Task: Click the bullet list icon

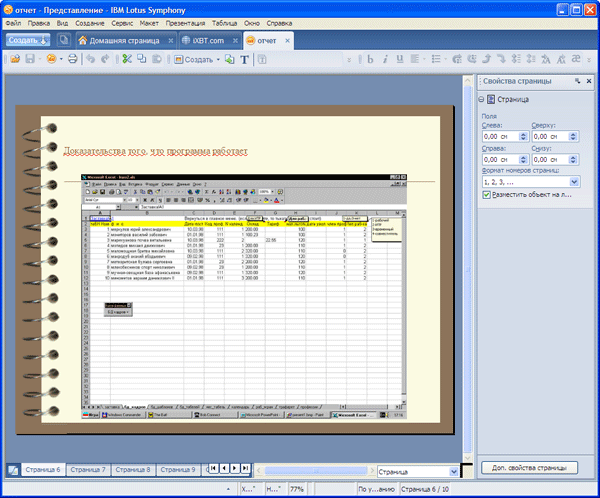Action: click(x=436, y=59)
